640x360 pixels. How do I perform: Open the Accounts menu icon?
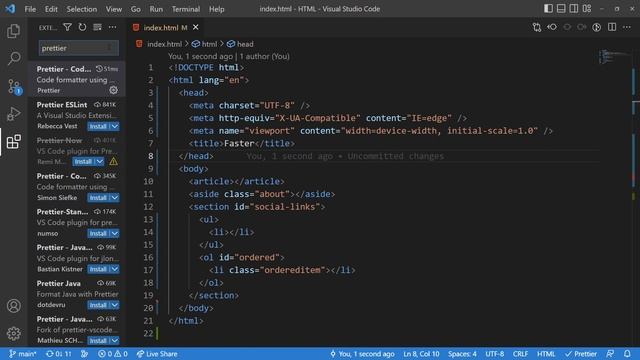13,306
